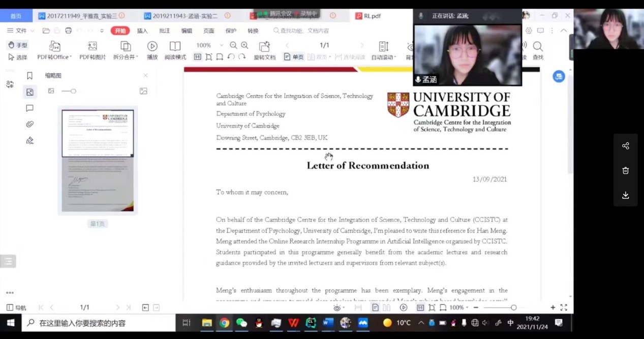The image size is (644, 339).
Task: Select the Hand tool (手型)
Action: pos(18,45)
